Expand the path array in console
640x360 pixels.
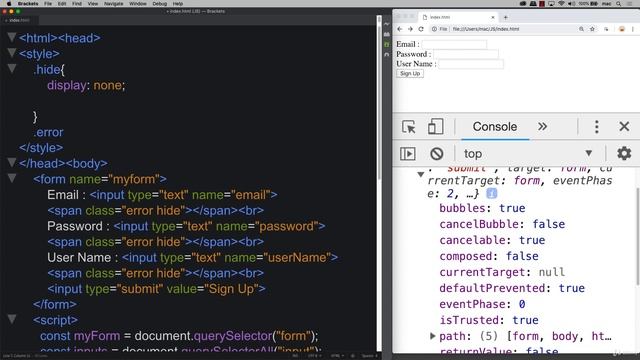[433, 336]
